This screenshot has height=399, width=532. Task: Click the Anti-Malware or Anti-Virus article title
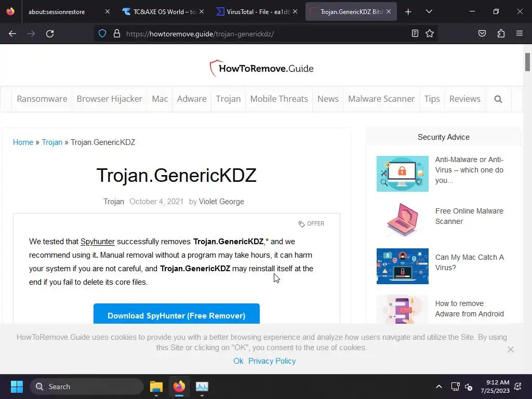tap(469, 170)
